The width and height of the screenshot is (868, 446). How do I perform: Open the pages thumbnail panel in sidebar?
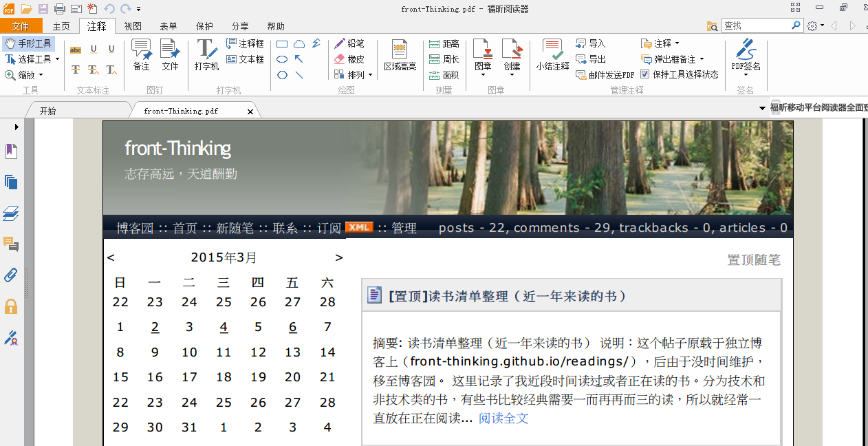pos(11,182)
